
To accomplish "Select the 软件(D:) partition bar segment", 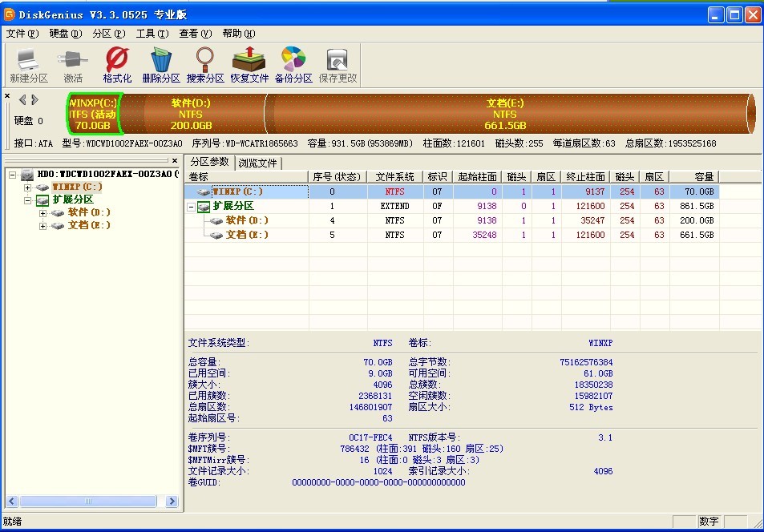I will tap(192, 114).
